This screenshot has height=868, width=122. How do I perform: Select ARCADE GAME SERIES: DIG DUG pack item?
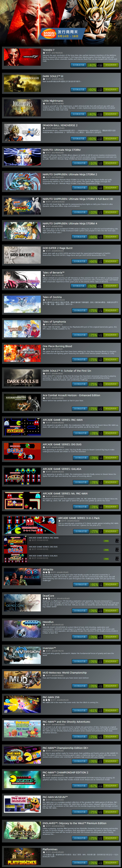tap(61, 549)
